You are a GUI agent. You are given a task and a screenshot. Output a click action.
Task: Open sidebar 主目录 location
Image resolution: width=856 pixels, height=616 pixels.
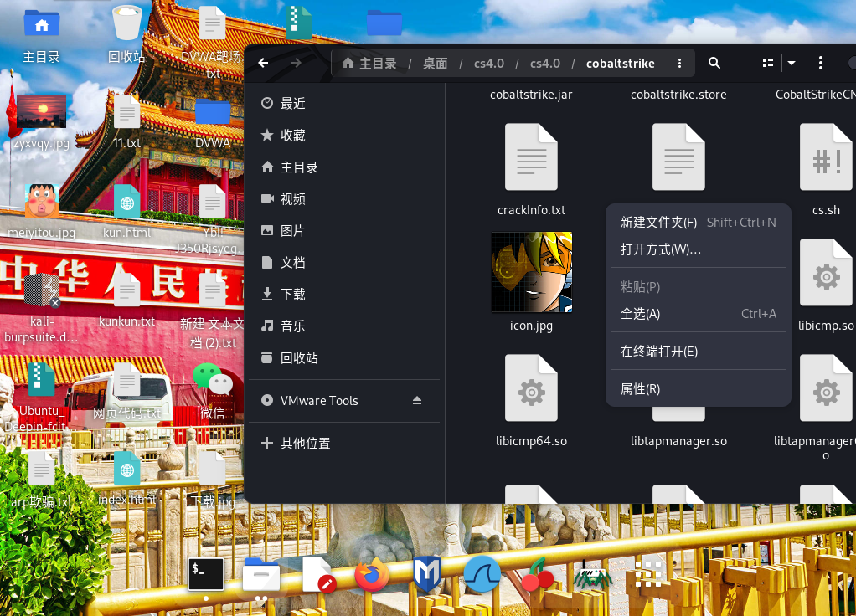[x=344, y=167]
